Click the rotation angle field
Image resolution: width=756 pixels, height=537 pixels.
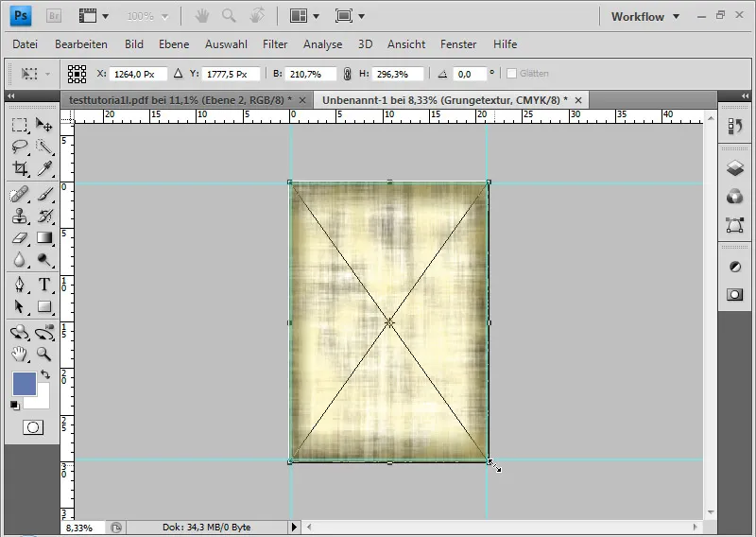click(x=470, y=74)
